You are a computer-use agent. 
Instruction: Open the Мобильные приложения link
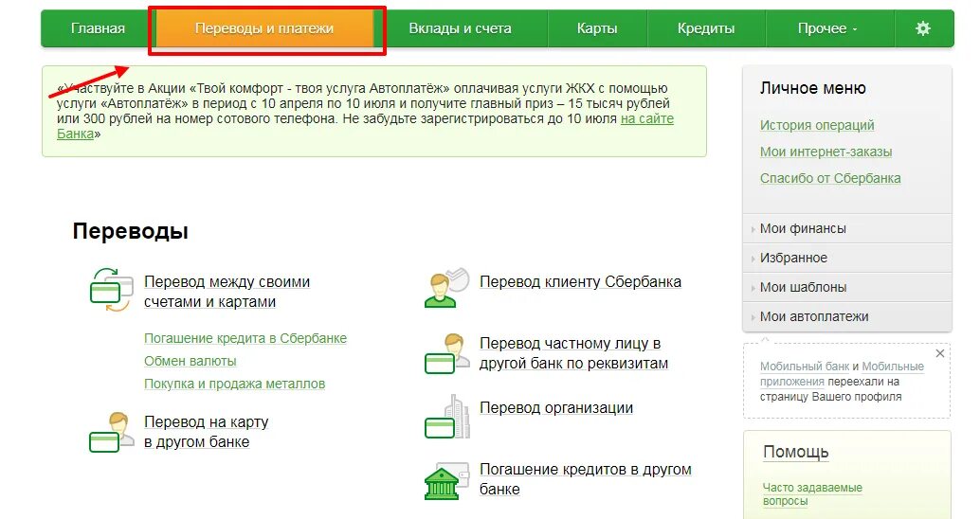click(893, 367)
